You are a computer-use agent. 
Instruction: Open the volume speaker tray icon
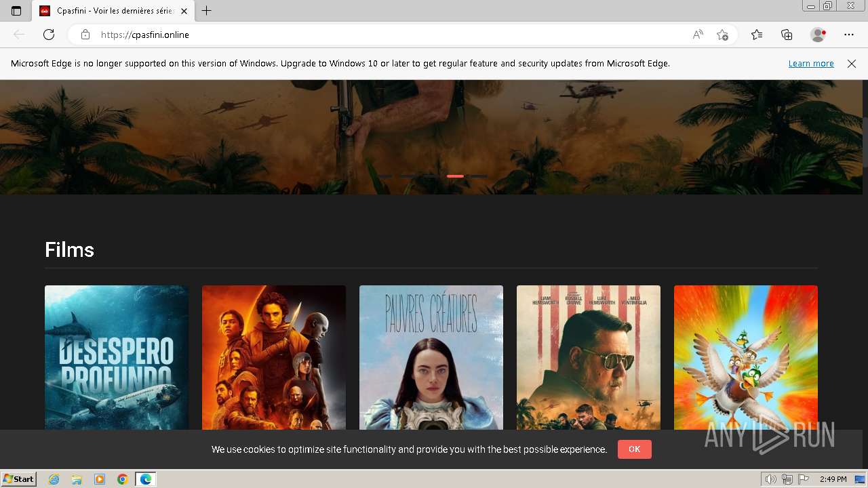[x=771, y=479]
